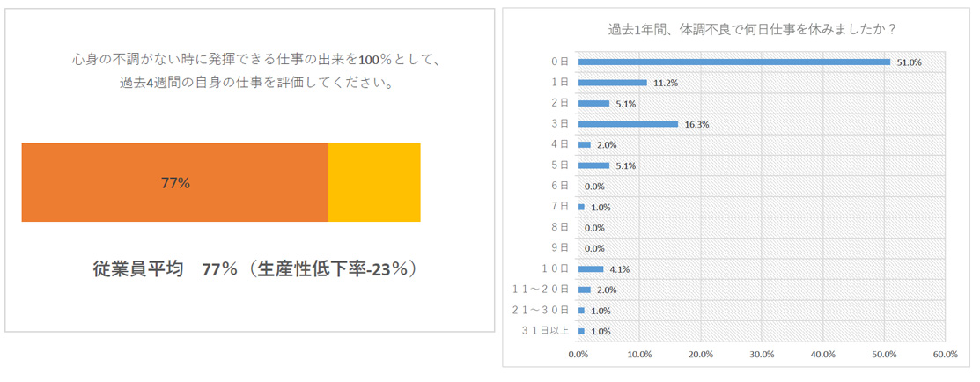Click the yellow remainder bar segment
The width and height of the screenshot is (980, 382).
pos(374,183)
